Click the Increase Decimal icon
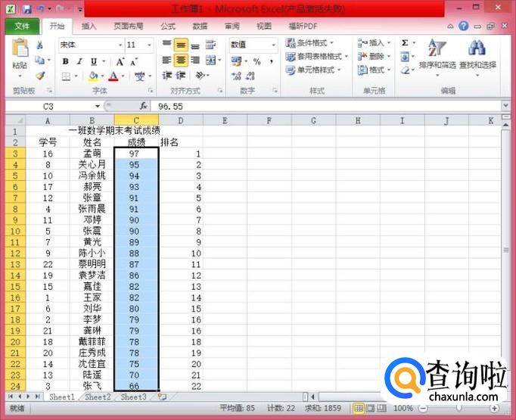 236,76
